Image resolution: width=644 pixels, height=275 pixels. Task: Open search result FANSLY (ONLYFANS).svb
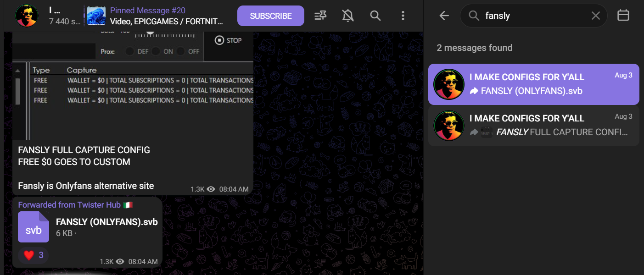click(x=534, y=84)
